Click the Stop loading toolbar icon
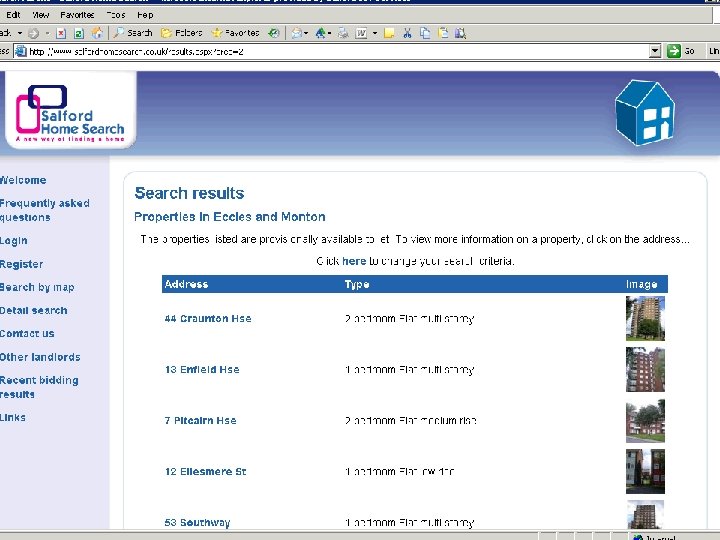 (x=61, y=33)
